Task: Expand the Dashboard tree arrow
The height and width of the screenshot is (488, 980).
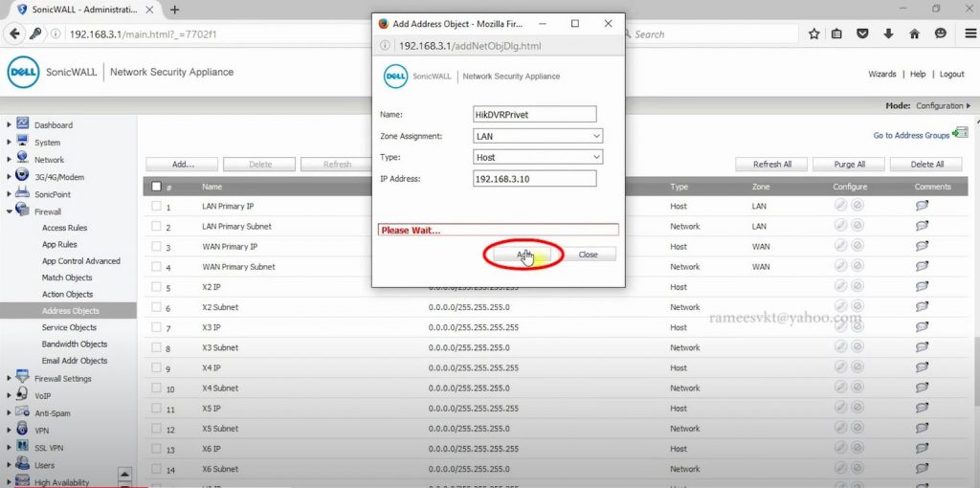Action: [x=9, y=124]
